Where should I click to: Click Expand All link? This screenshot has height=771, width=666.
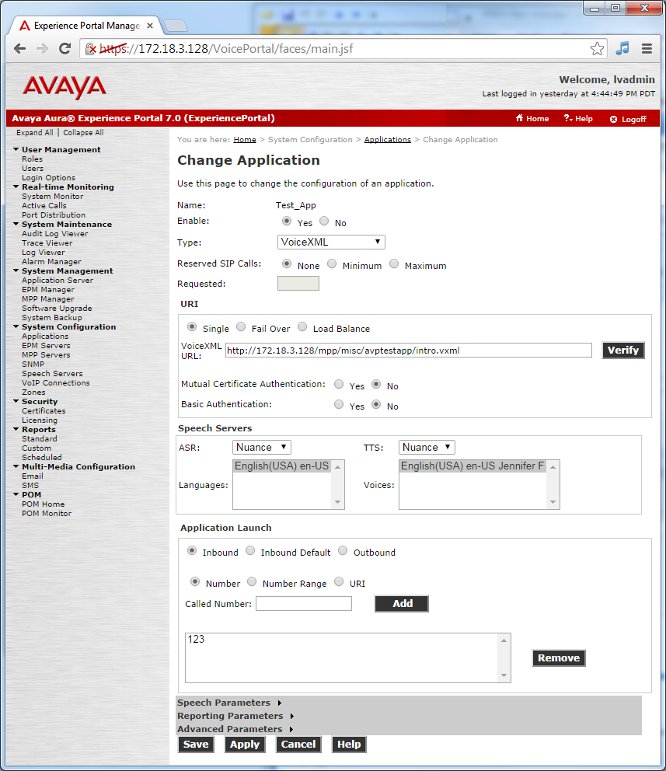point(34,132)
